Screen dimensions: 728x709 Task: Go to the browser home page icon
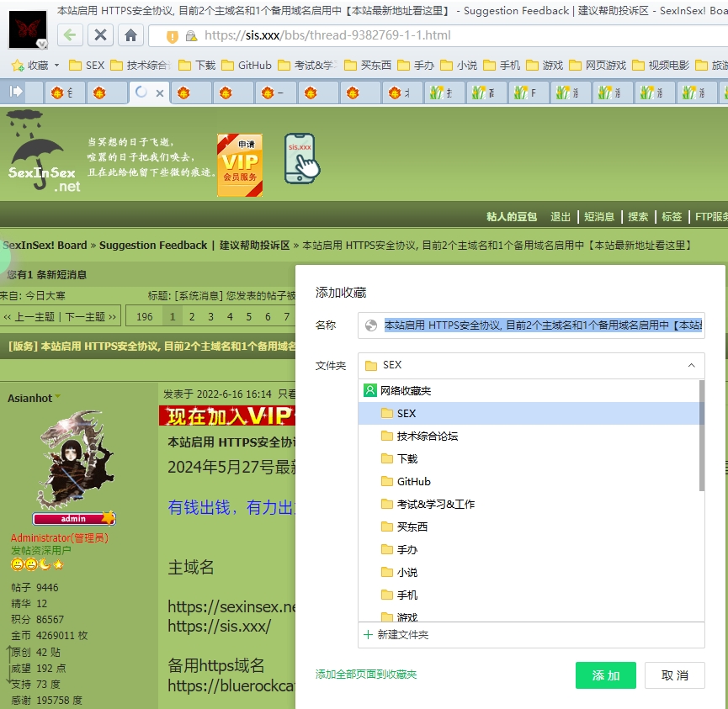pyautogui.click(x=131, y=35)
